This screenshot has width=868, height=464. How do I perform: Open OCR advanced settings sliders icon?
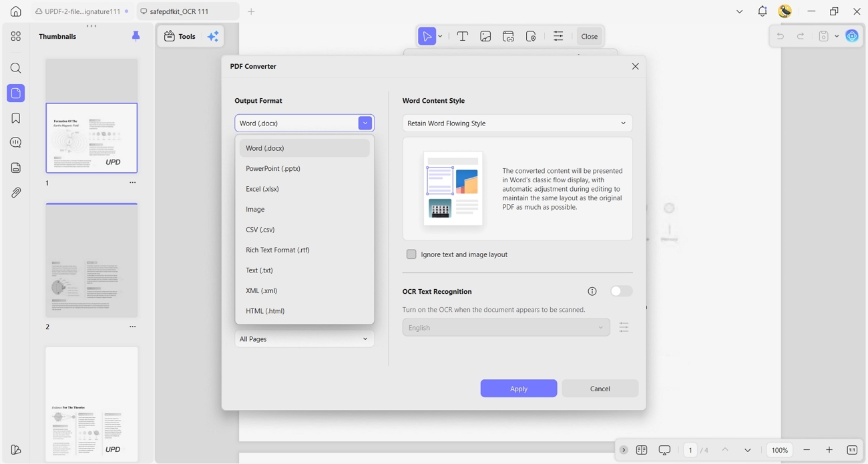pos(624,327)
